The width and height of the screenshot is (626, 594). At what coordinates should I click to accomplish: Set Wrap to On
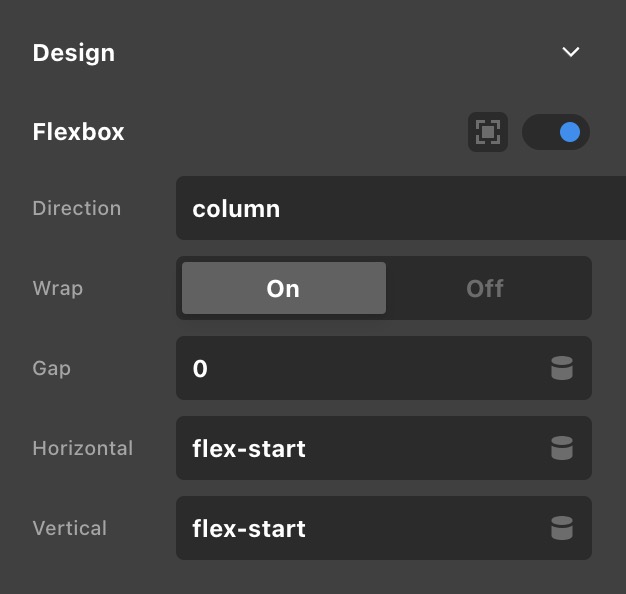(x=284, y=288)
